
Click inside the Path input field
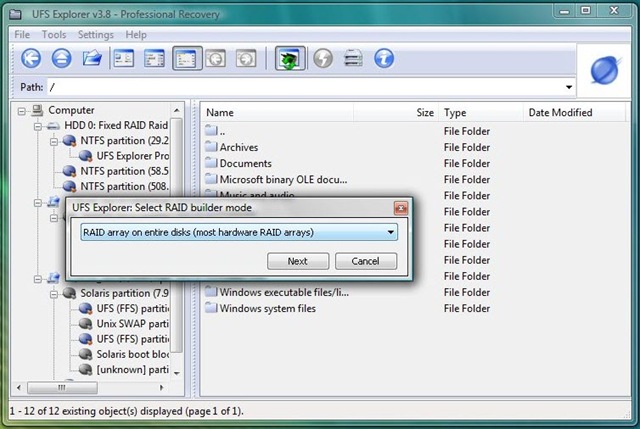click(x=305, y=87)
